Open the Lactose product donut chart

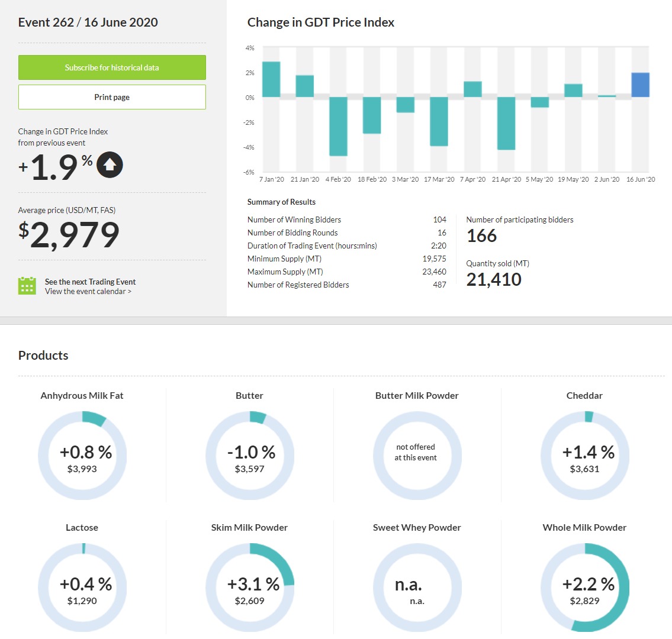click(x=82, y=588)
